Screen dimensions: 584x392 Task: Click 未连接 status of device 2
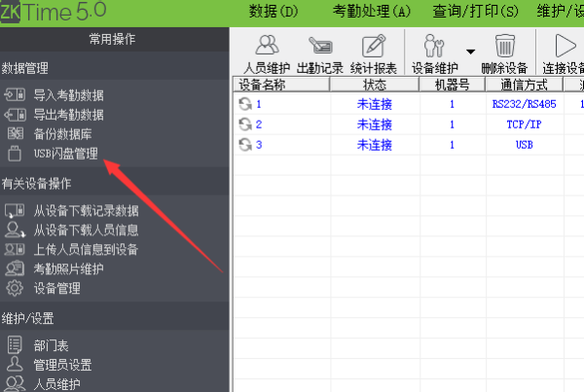pyautogui.click(x=375, y=125)
